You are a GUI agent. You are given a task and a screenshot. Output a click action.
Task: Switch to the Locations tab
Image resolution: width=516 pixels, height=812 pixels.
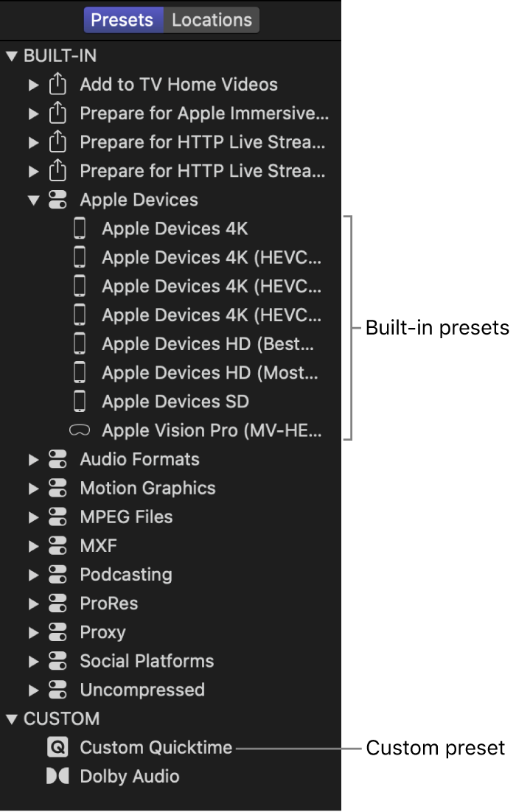coord(212,20)
